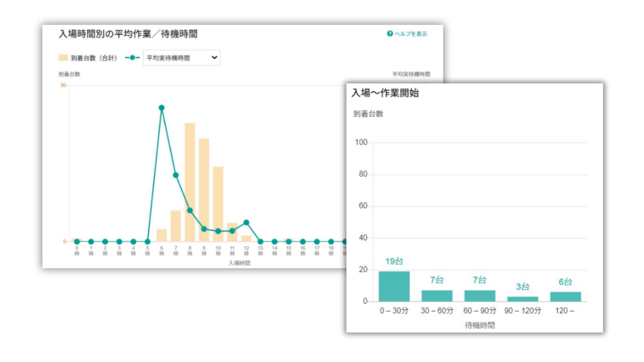Click the teal line legend marker

pos(132,58)
